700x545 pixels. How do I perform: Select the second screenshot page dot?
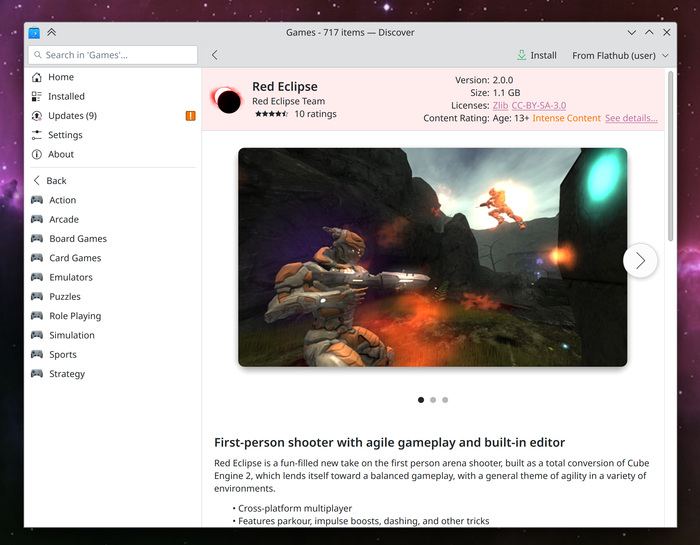(x=433, y=400)
